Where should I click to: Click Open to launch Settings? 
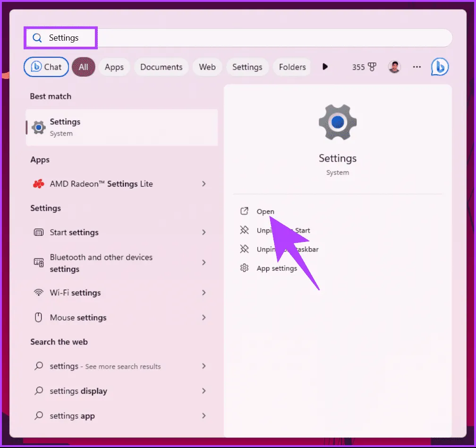pos(265,212)
